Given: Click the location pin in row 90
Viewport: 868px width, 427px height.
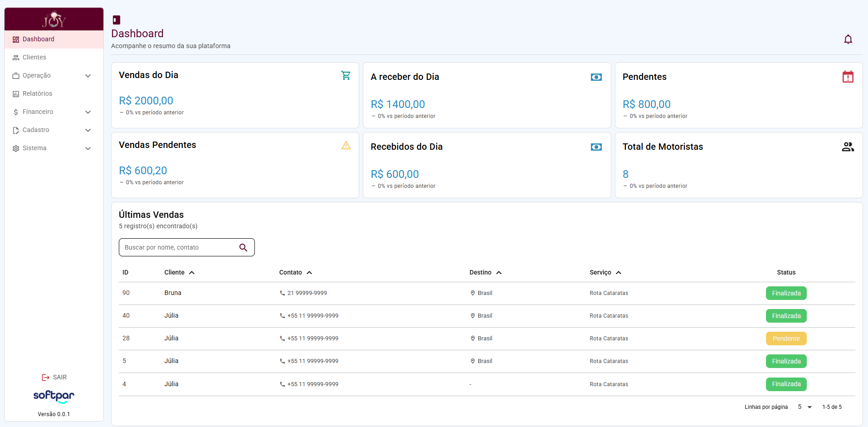Looking at the screenshot, I should [x=473, y=293].
